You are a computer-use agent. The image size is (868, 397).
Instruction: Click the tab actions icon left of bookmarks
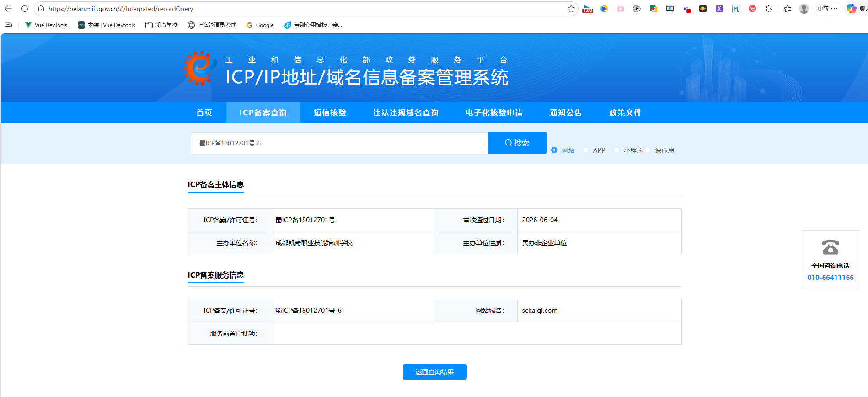point(8,25)
